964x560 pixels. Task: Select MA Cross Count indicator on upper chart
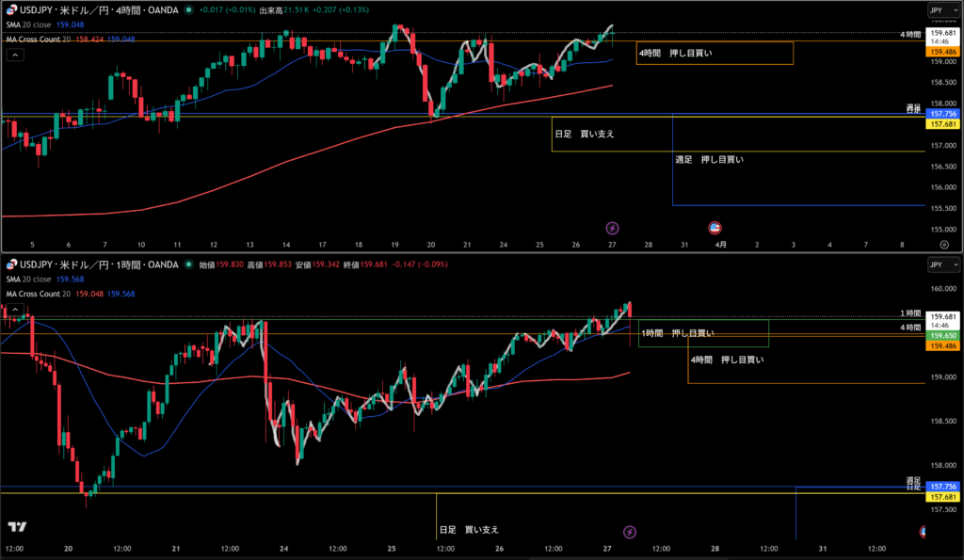(x=38, y=40)
